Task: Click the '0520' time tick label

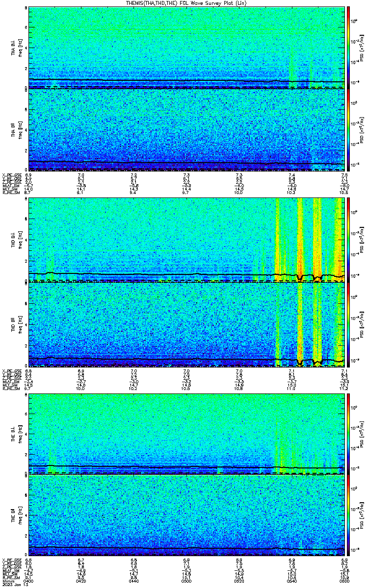Action: (239, 581)
